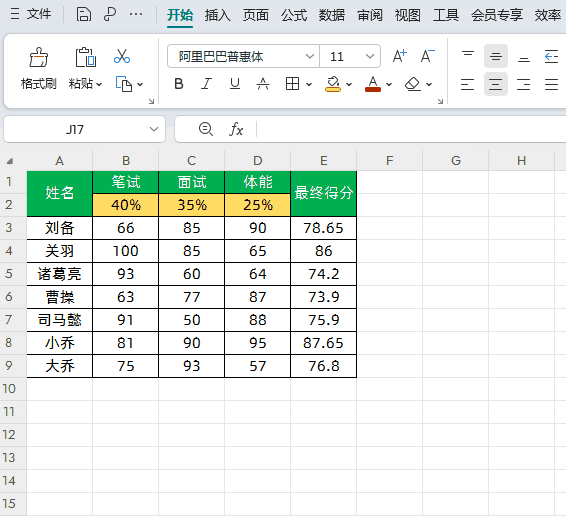
Task: Align text right
Action: [x=524, y=84]
